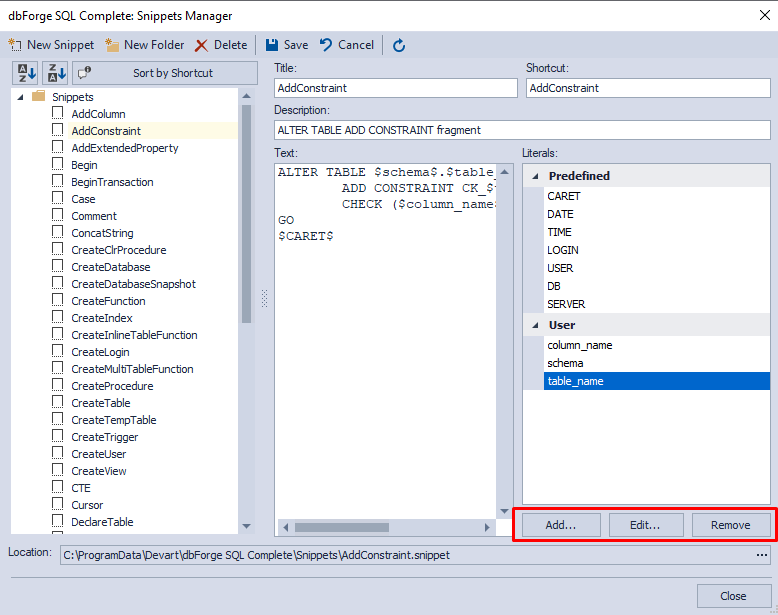Collapse the Predefined literals group
The width and height of the screenshot is (778, 615).
(535, 176)
